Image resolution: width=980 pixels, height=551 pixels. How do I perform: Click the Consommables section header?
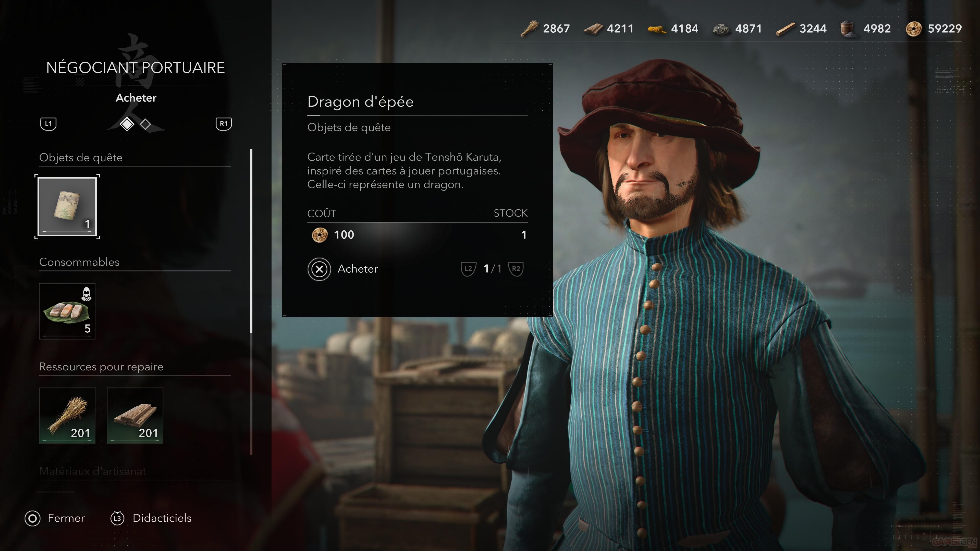click(79, 262)
